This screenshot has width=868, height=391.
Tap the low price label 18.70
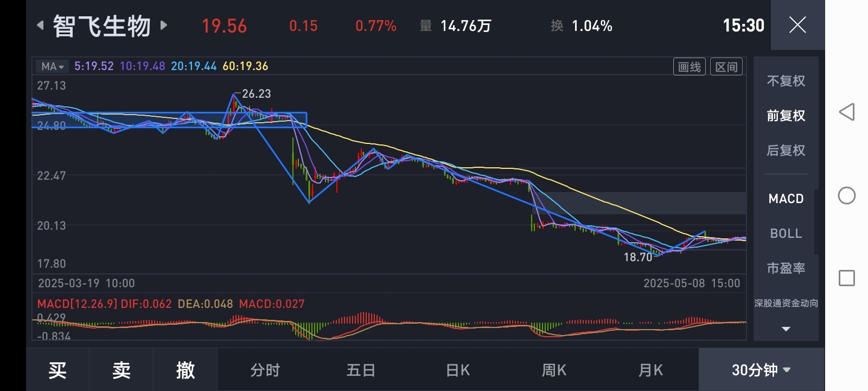(638, 257)
